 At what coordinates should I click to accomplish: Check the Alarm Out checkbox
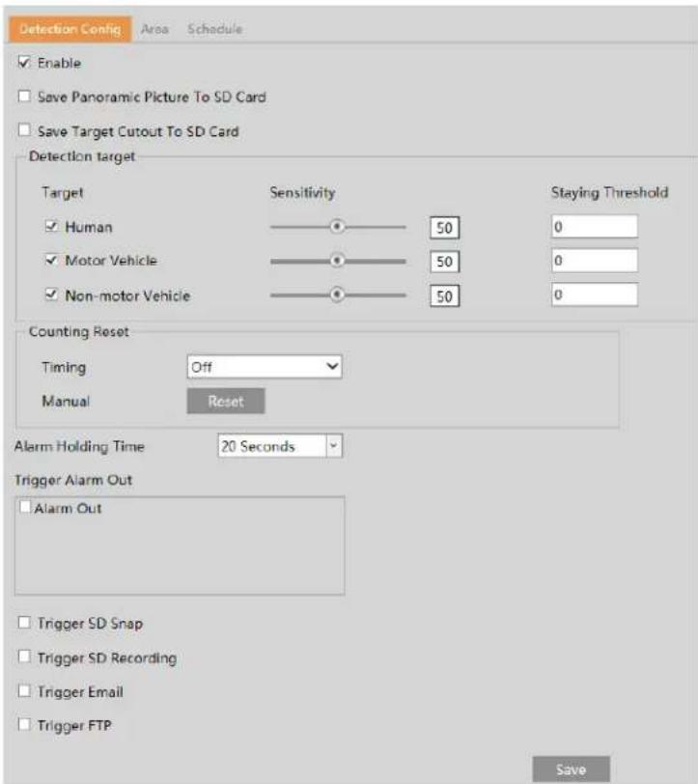[x=25, y=507]
